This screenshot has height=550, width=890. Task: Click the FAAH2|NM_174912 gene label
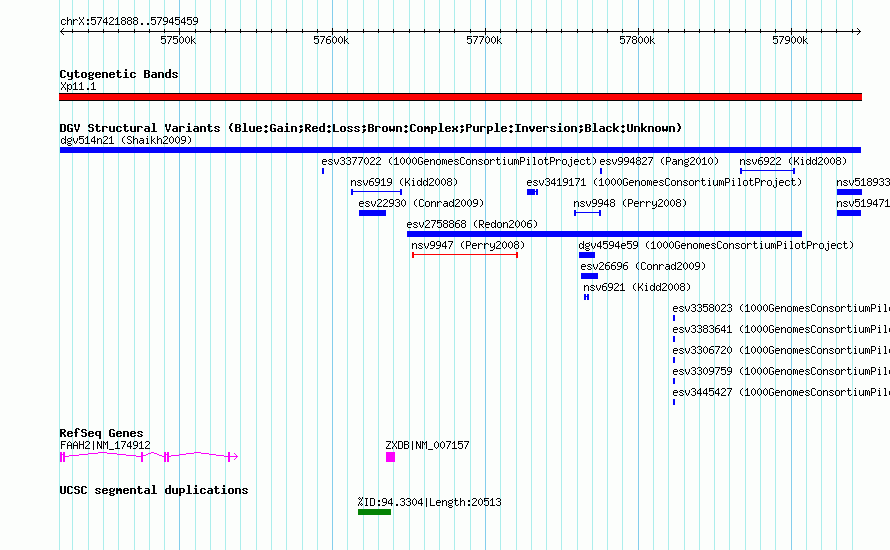[105, 446]
